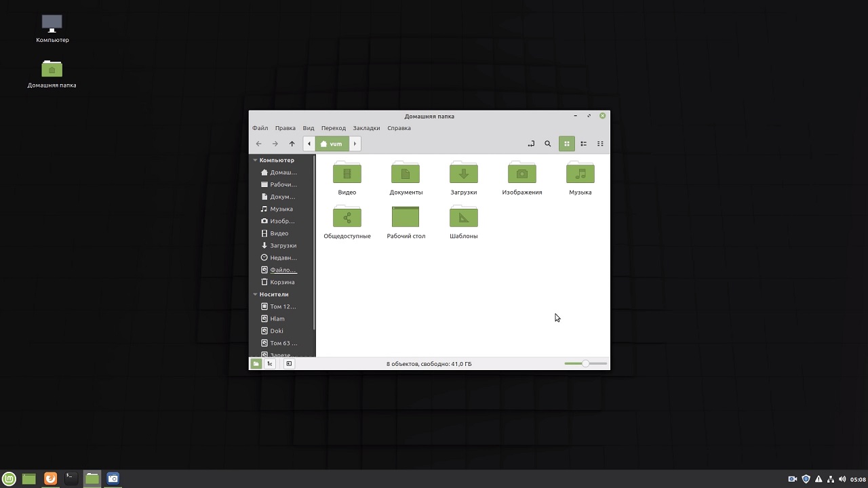
Task: Open the search magnifier in toolbar
Action: [x=548, y=144]
